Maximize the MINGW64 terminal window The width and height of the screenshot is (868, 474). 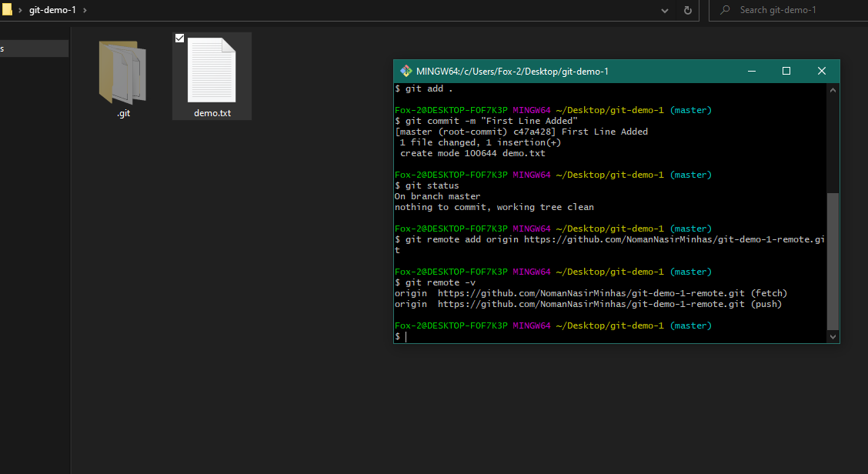(786, 70)
